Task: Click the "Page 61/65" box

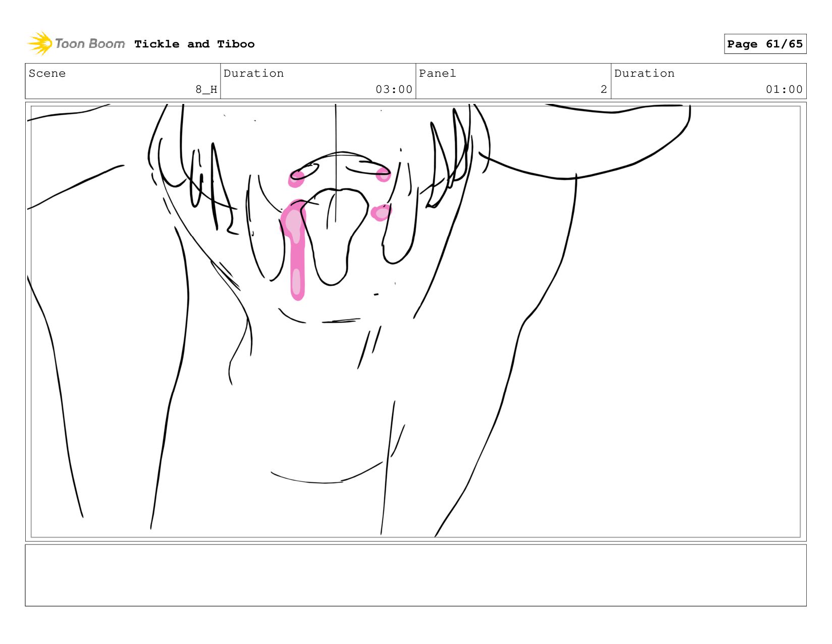Action: tap(765, 44)
